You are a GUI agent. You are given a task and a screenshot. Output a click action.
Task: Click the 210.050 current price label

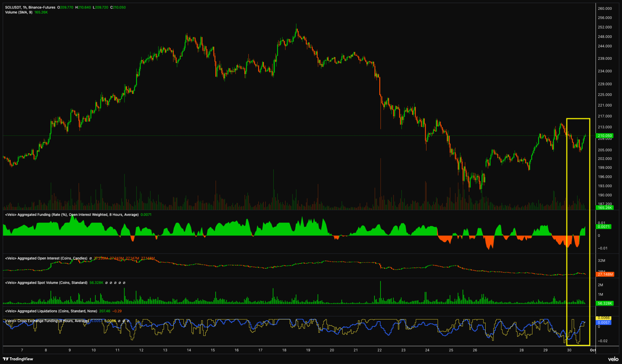pyautogui.click(x=604, y=136)
